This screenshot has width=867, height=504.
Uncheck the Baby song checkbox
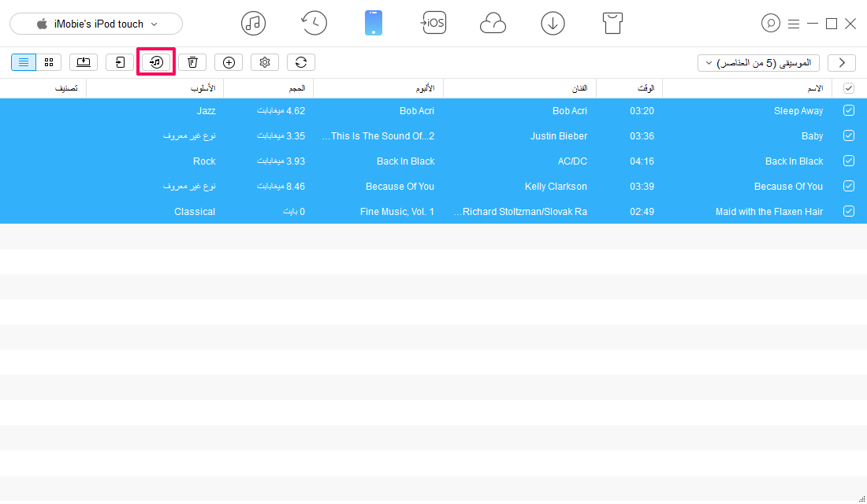[x=849, y=135]
